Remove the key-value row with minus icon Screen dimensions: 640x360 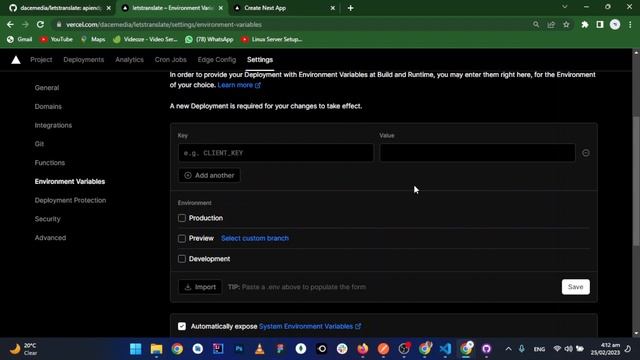[586, 153]
